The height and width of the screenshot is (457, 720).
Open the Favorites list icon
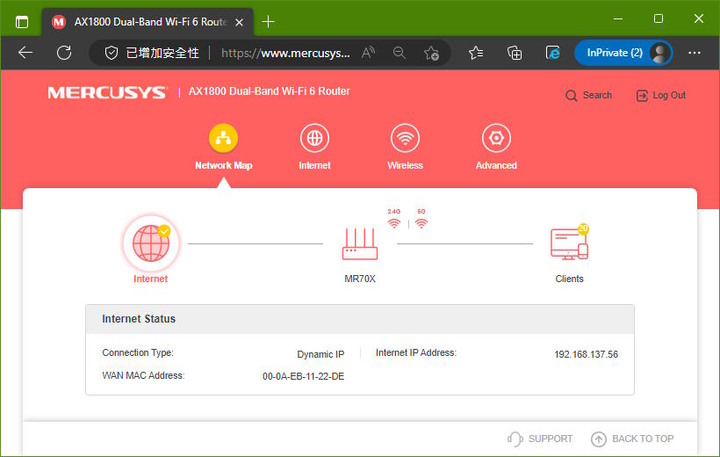(x=476, y=53)
